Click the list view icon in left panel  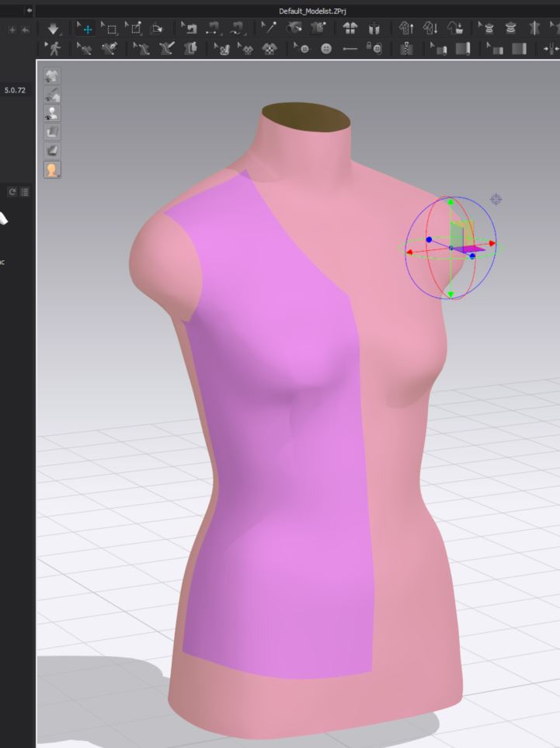[24, 192]
